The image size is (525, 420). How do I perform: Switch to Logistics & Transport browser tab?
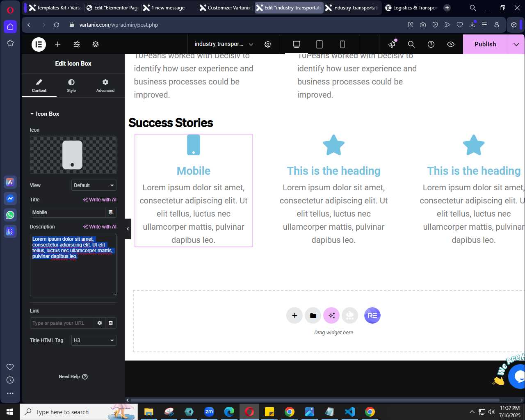pos(412,8)
